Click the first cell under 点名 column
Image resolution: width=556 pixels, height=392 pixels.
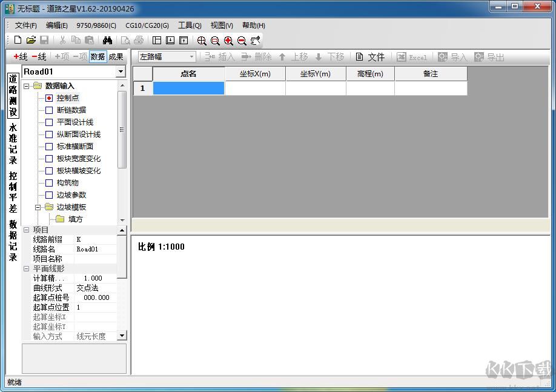[x=188, y=88]
